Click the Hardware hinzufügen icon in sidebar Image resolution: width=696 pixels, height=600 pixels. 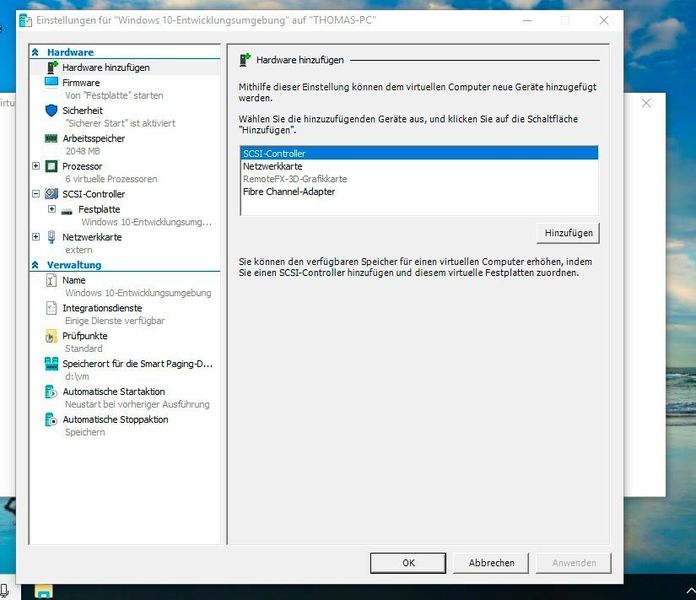[52, 67]
